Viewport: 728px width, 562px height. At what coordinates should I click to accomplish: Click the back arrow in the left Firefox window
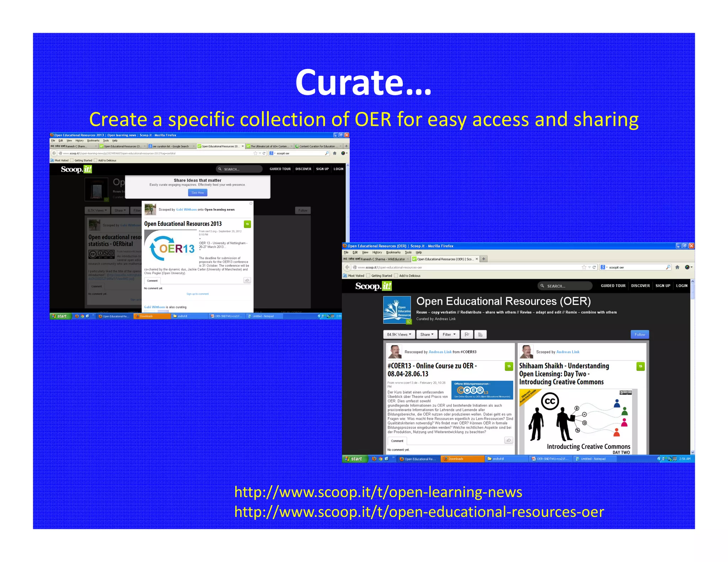point(54,153)
